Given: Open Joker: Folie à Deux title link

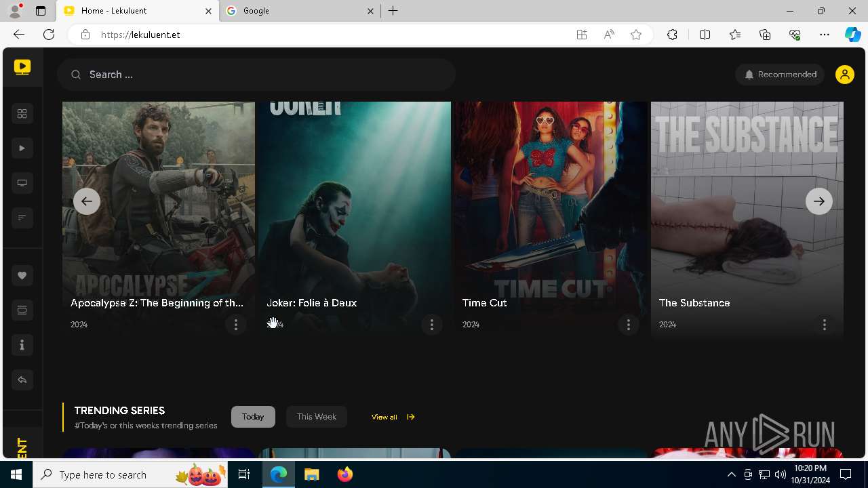Looking at the screenshot, I should (x=312, y=303).
